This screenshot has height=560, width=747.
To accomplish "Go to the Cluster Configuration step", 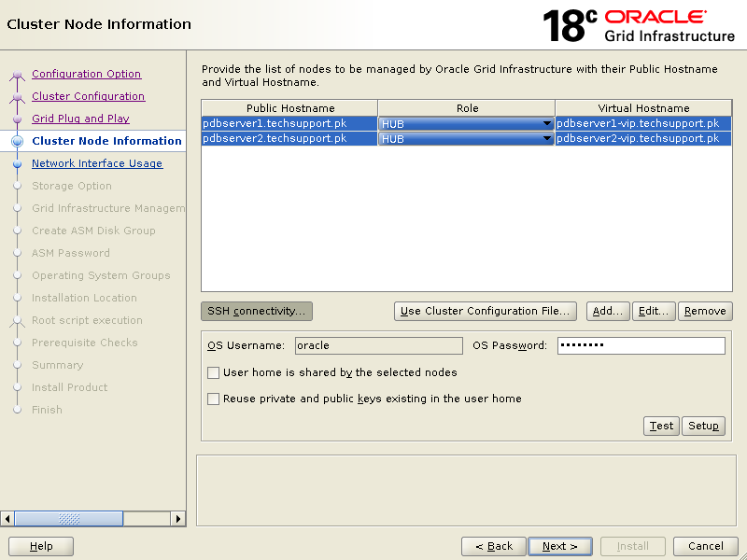I will (88, 96).
